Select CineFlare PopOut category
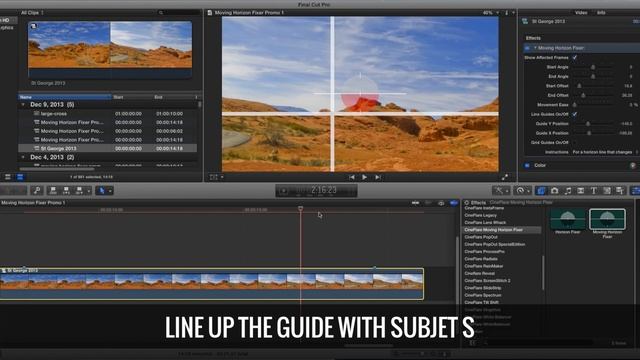Viewport: 640px width, 360px height. click(x=481, y=237)
